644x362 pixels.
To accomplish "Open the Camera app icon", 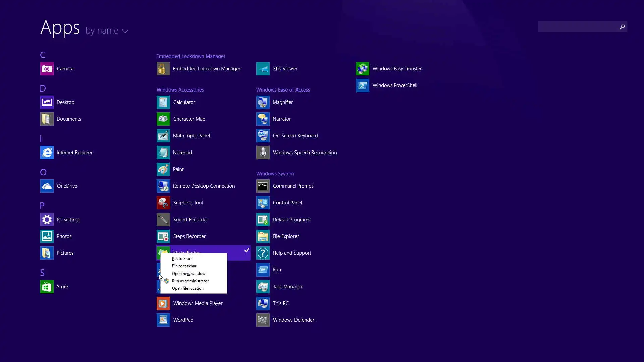I will point(47,69).
